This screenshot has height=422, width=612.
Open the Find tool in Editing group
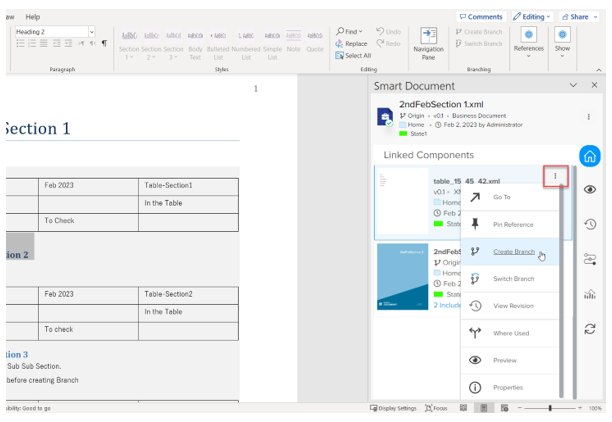pyautogui.click(x=349, y=31)
